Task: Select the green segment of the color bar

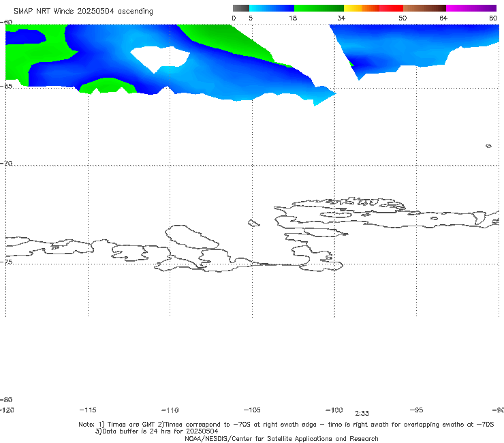Action: [x=319, y=8]
